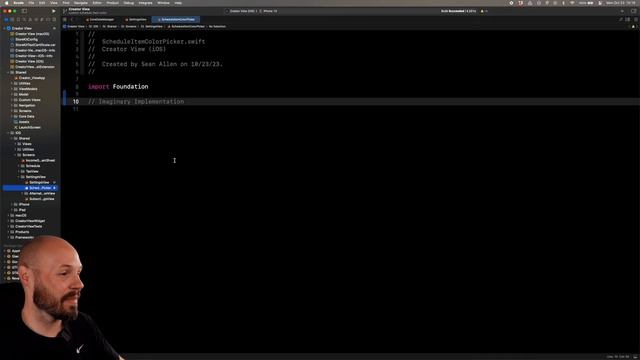The width and height of the screenshot is (640, 360).
Task: Click Settings item in the breadcrumb path
Action: pos(151,27)
